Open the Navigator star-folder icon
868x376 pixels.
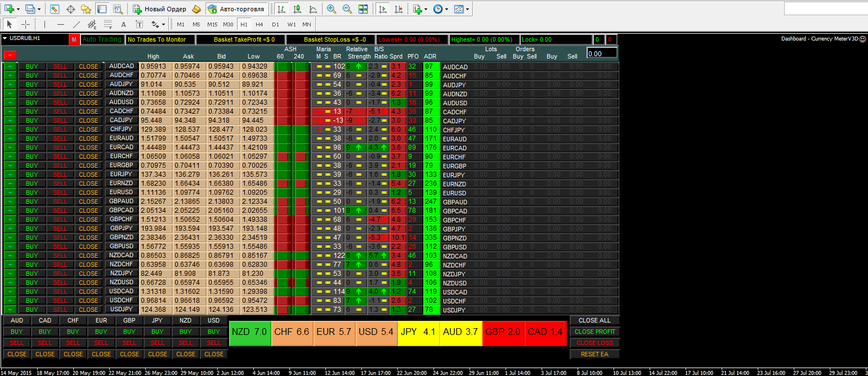[86, 9]
